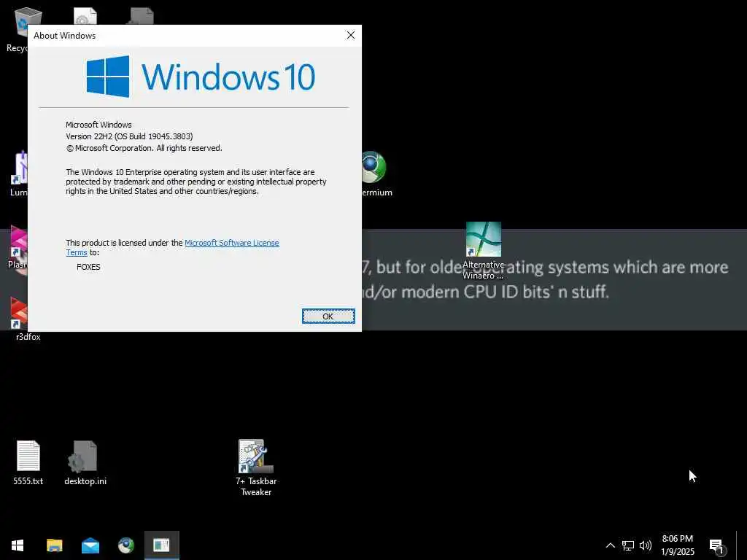This screenshot has height=560, width=747.
Task: Select 5555.txt file on desktop
Action: click(x=28, y=462)
